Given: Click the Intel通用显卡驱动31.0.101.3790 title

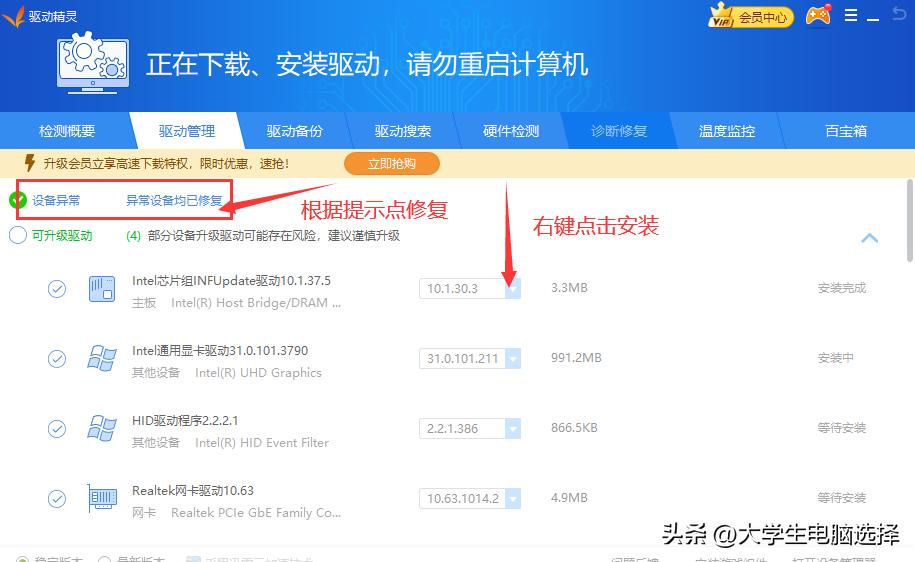Looking at the screenshot, I should tap(220, 351).
